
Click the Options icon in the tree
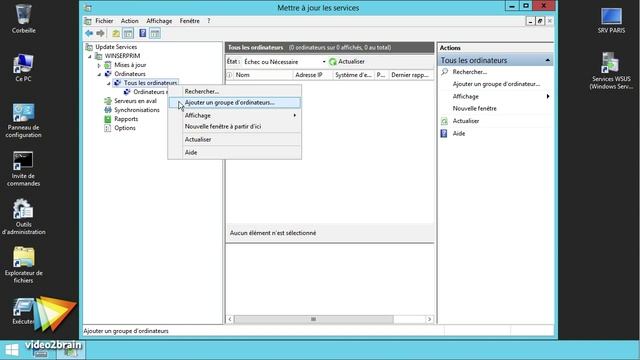[x=108, y=128]
